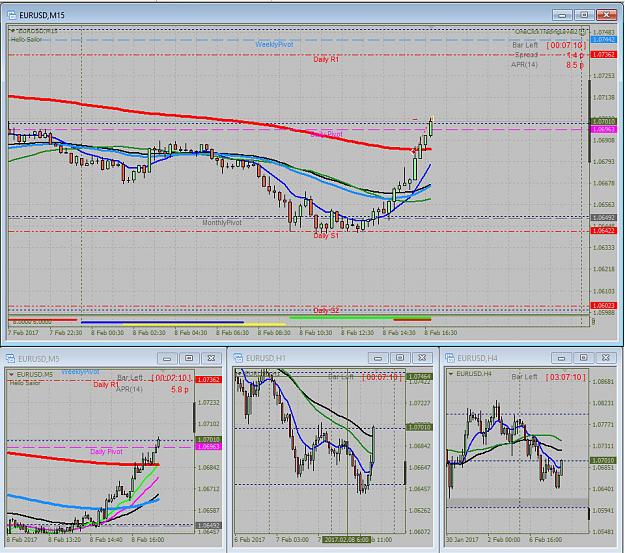Close the EURUSD,M15 chart window
Viewport: 625px width, 553px height.
click(606, 15)
